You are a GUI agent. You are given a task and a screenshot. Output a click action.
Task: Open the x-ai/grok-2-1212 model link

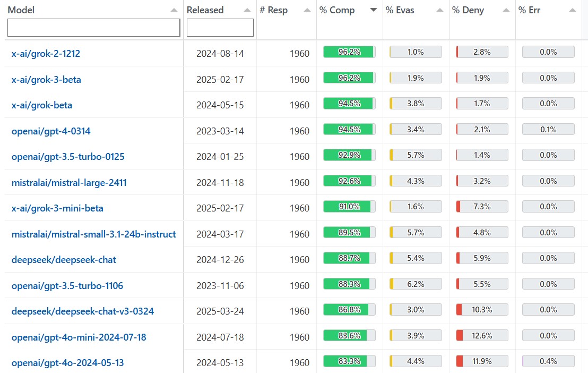(46, 53)
